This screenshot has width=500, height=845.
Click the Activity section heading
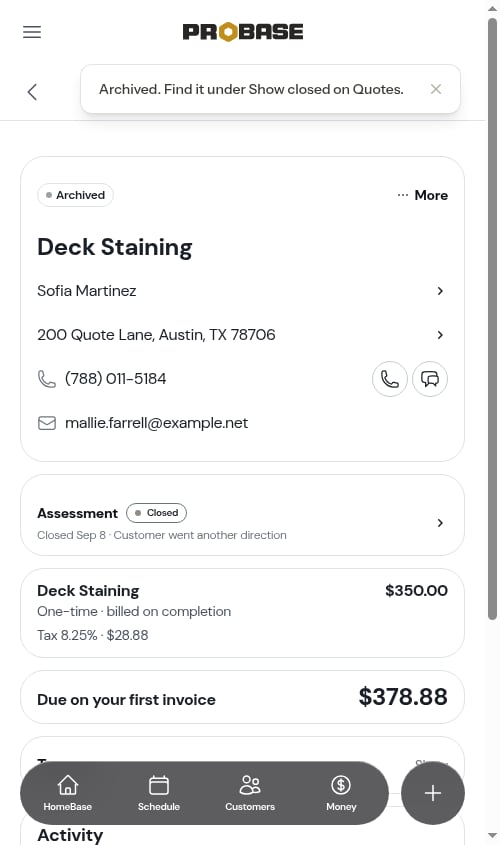(x=70, y=835)
